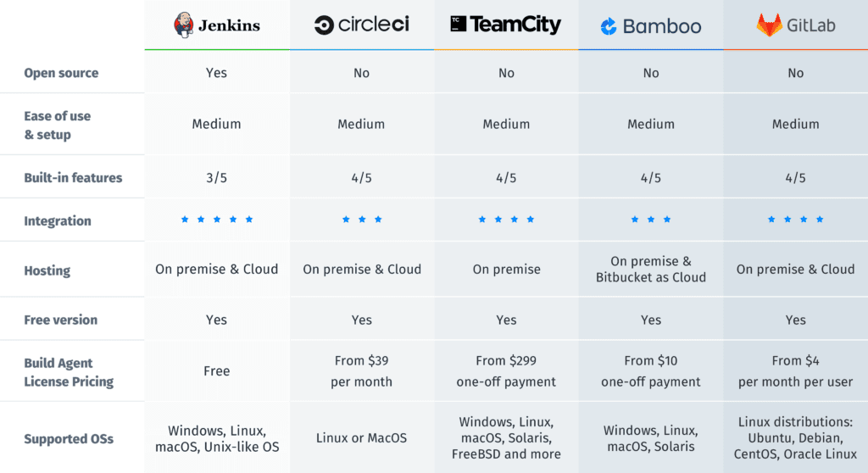Screen dimensions: 868x473
Task: Click the GitLab four-star integration rating
Action: click(x=795, y=220)
